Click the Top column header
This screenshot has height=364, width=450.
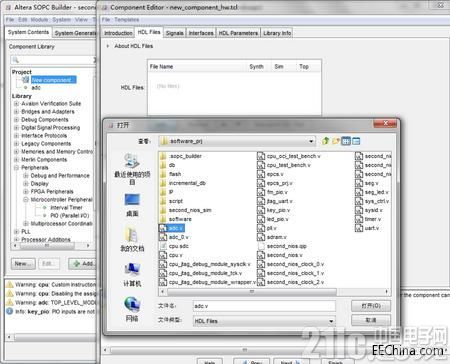[304, 67]
